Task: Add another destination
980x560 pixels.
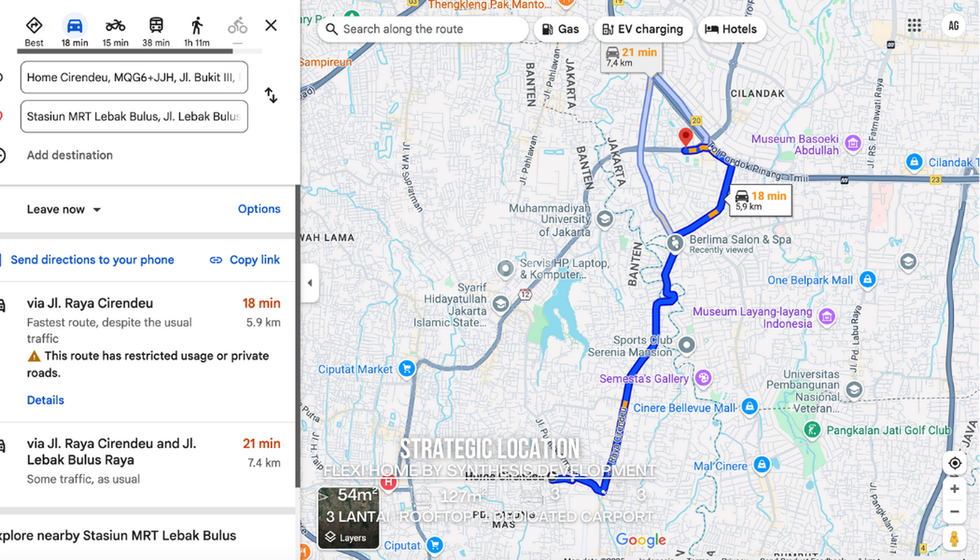Action: [69, 155]
